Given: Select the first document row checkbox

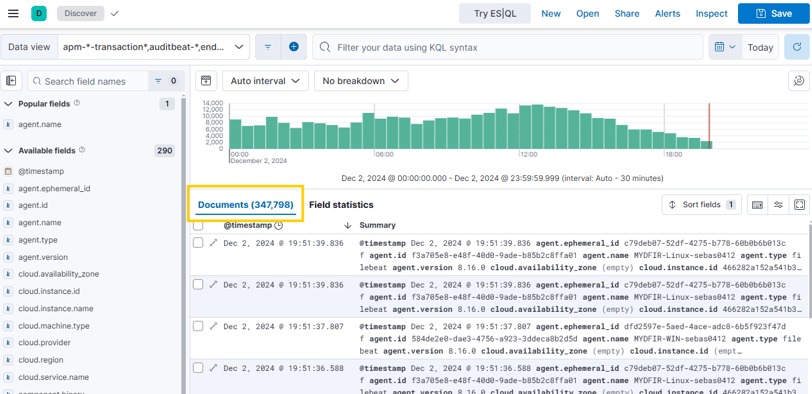Looking at the screenshot, I should coord(198,243).
